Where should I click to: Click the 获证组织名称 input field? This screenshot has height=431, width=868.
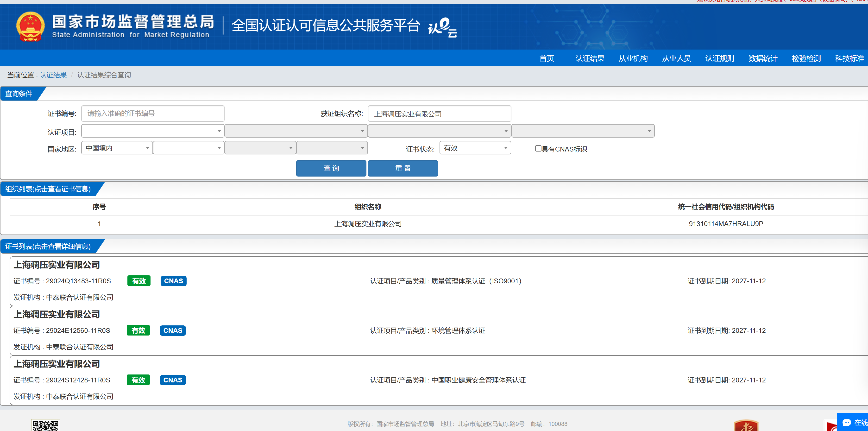point(439,114)
